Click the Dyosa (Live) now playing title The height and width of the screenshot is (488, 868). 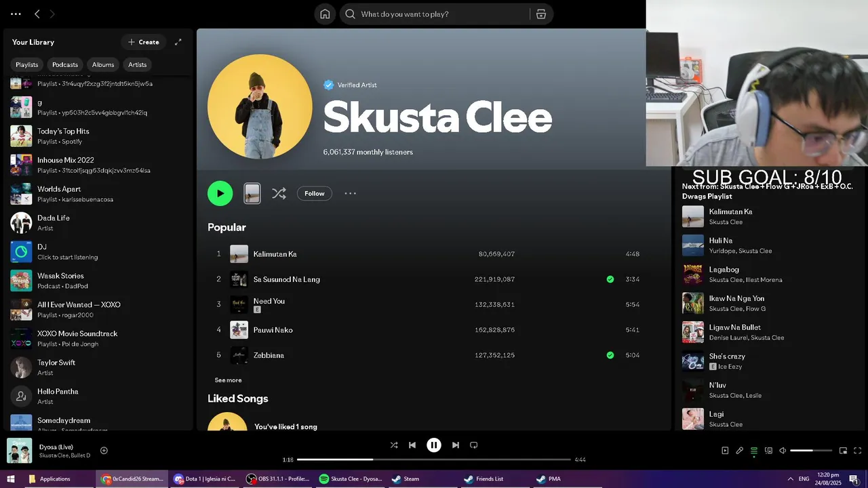pyautogui.click(x=56, y=447)
